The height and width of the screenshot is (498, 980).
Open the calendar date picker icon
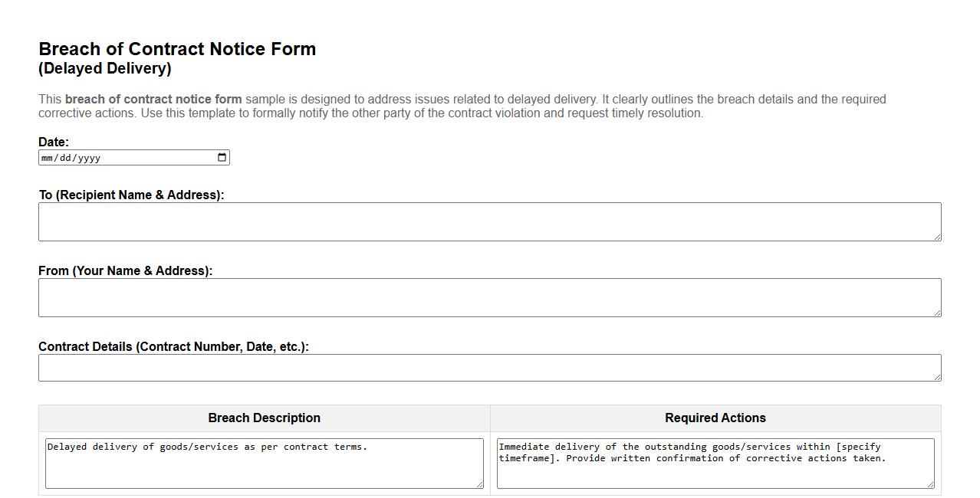tap(222, 157)
